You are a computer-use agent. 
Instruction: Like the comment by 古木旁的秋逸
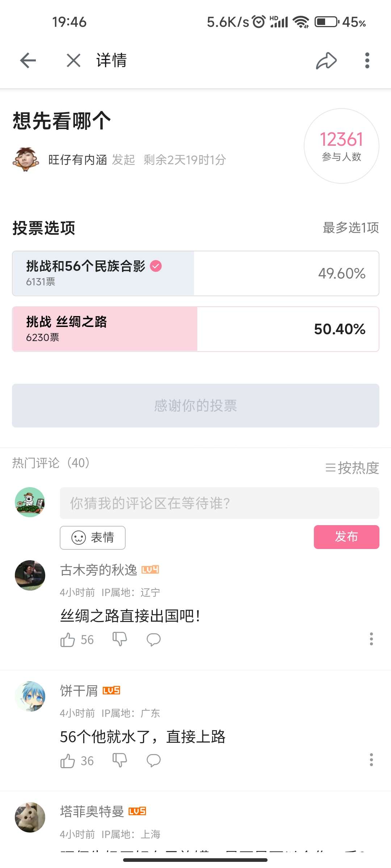(x=68, y=640)
